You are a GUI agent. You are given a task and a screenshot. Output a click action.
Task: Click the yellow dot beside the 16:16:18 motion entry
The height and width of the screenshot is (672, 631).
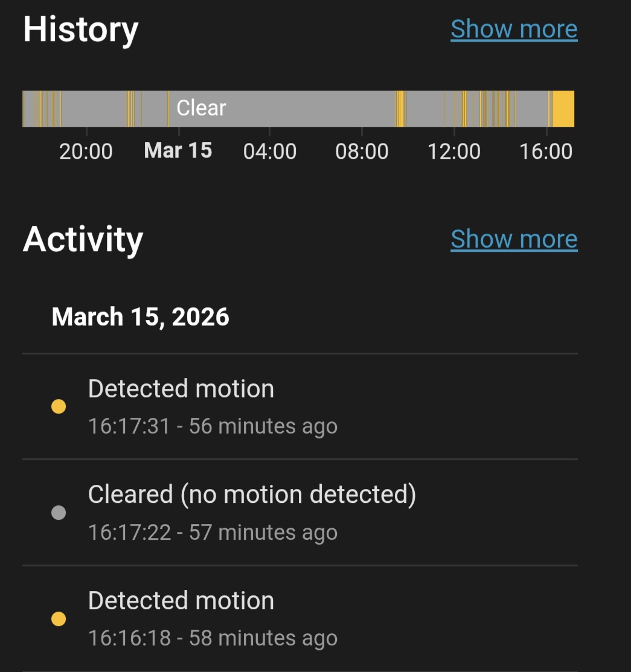[59, 619]
